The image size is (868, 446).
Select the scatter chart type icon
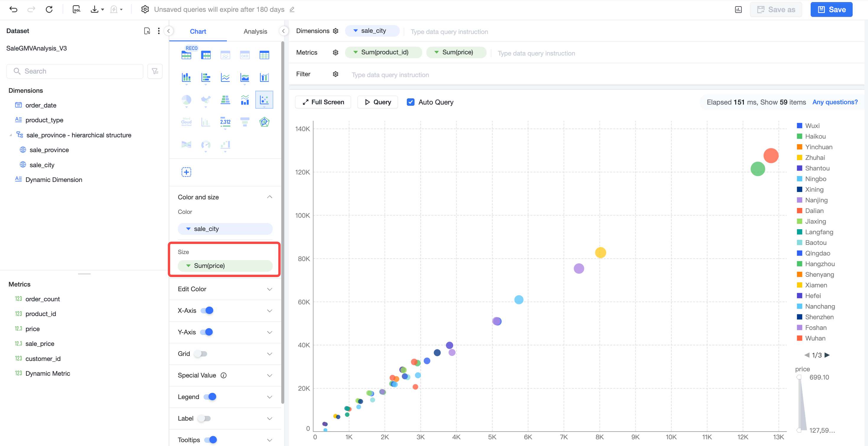pos(264,100)
